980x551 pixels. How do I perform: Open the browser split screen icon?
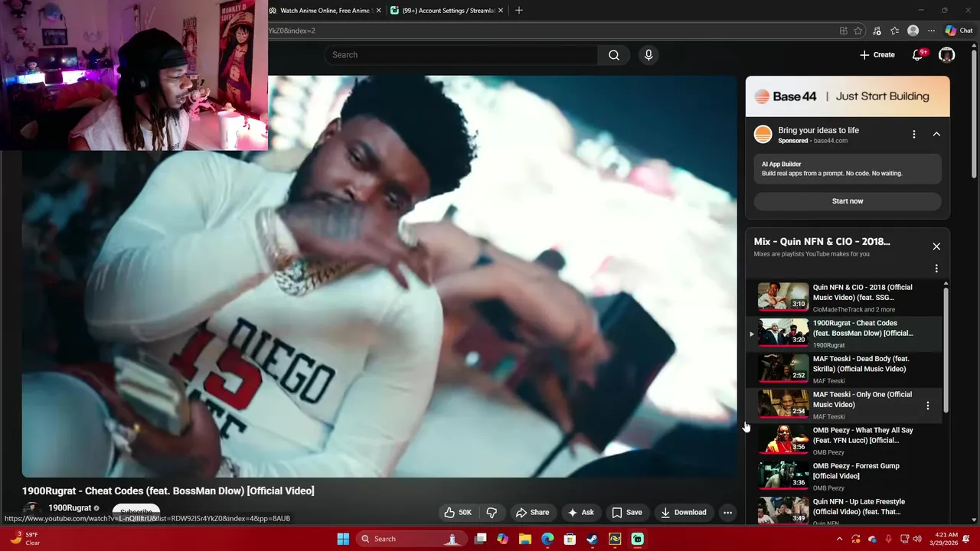[x=843, y=31]
